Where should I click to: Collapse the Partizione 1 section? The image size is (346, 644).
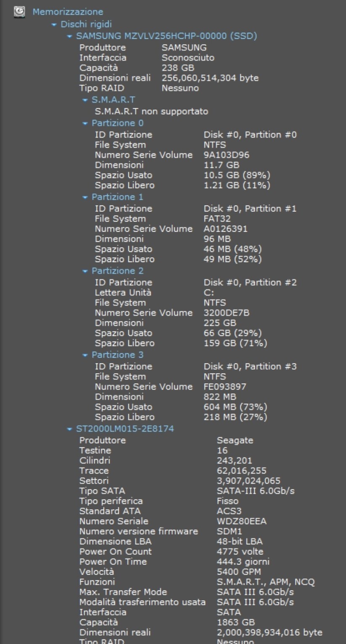coord(85,197)
